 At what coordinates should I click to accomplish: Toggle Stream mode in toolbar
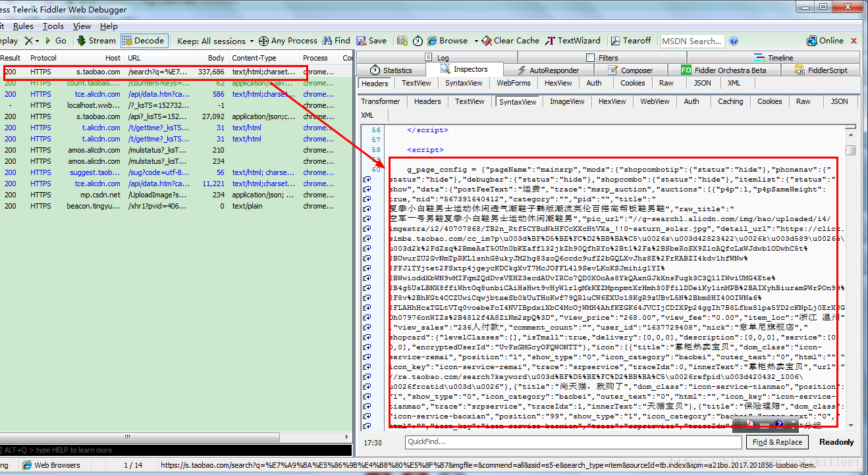tap(96, 41)
